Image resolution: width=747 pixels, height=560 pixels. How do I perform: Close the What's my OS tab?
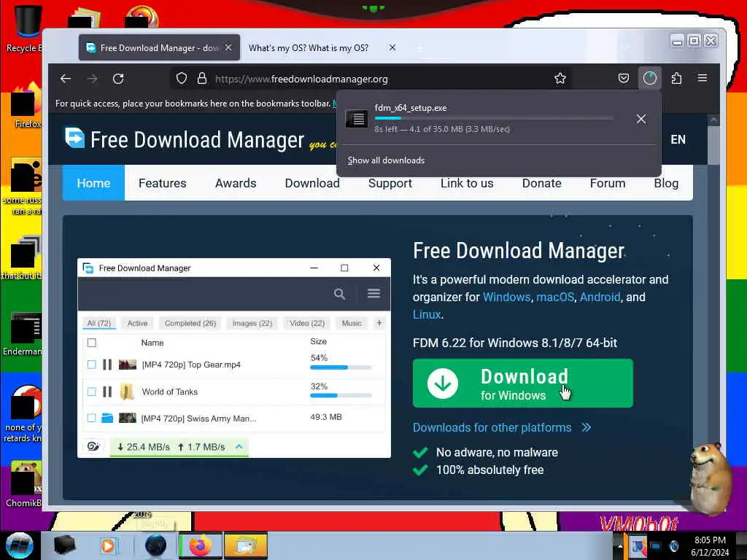coord(392,47)
